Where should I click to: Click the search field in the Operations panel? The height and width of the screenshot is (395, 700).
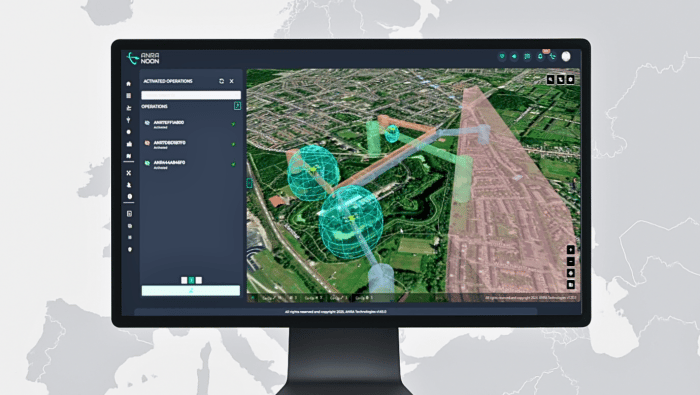pyautogui.click(x=191, y=95)
